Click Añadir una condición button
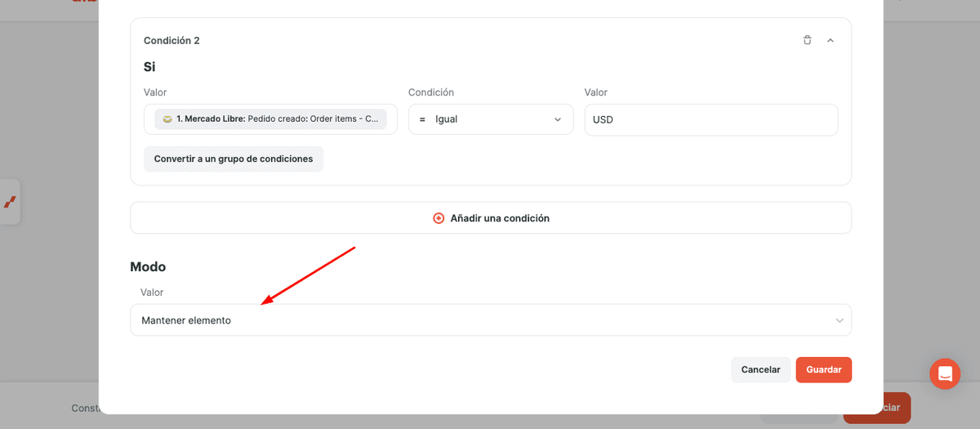The image size is (980, 429). pyautogui.click(x=491, y=218)
